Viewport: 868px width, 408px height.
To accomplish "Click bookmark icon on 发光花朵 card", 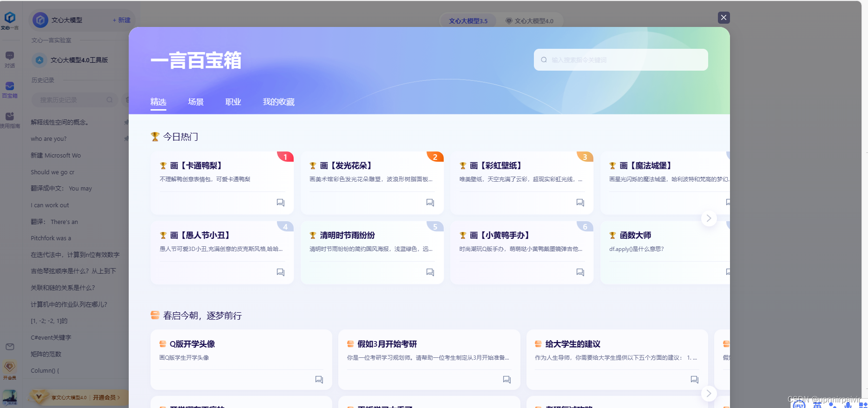I will pyautogui.click(x=430, y=203).
